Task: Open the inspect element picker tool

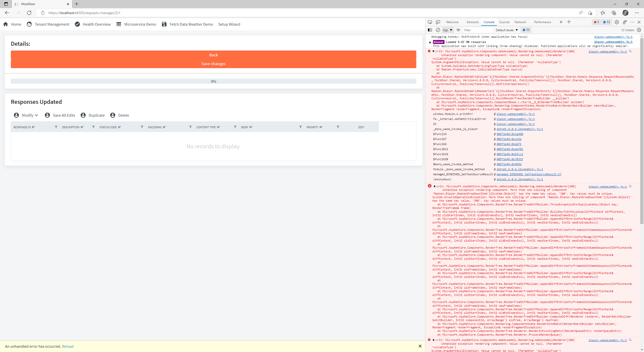Action: [430, 22]
